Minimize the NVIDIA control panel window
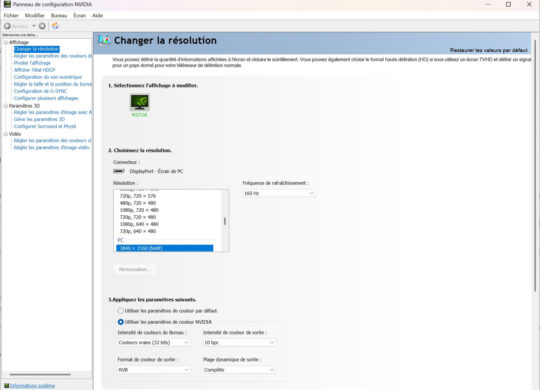 pos(488,4)
